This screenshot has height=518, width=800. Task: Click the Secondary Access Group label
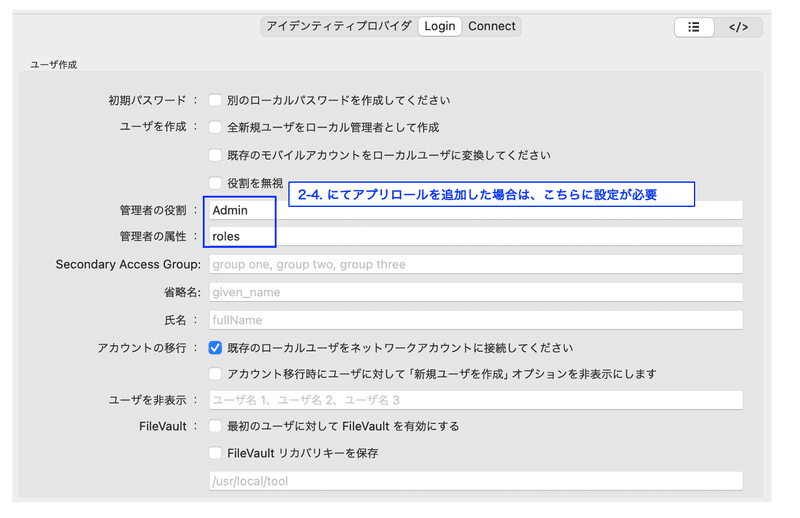pos(128,264)
